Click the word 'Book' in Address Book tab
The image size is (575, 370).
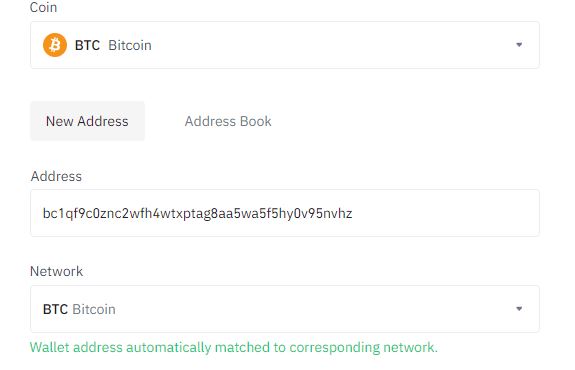(x=256, y=121)
